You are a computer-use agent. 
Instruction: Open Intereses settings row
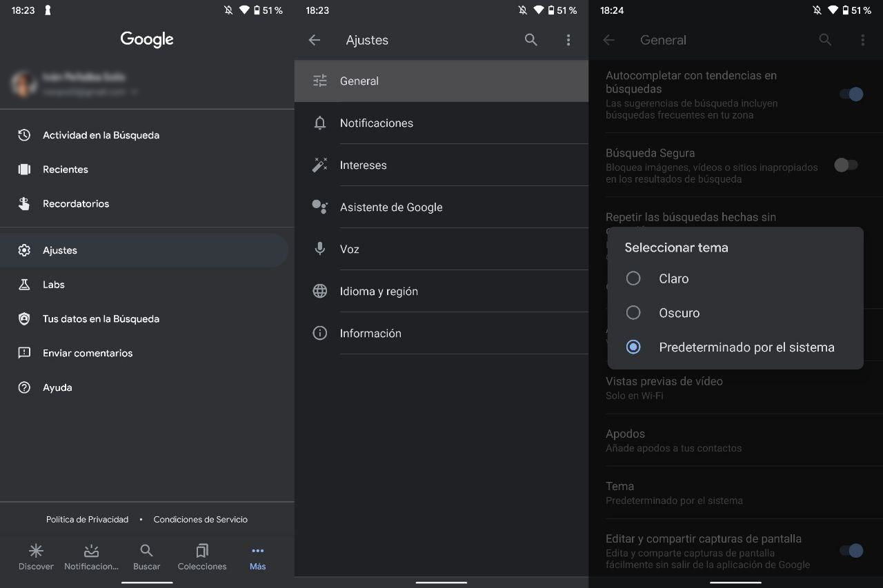(441, 165)
